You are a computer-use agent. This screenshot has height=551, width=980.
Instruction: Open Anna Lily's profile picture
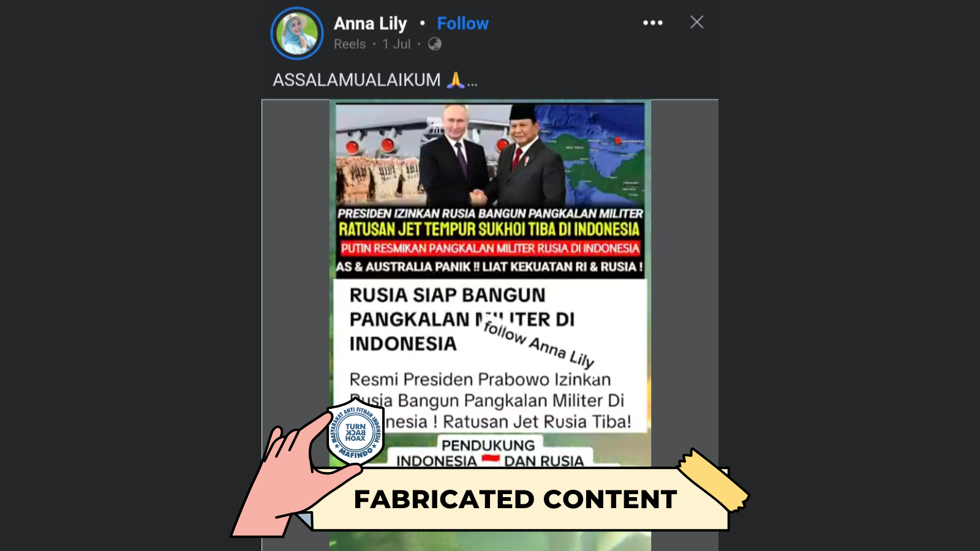coord(297,33)
